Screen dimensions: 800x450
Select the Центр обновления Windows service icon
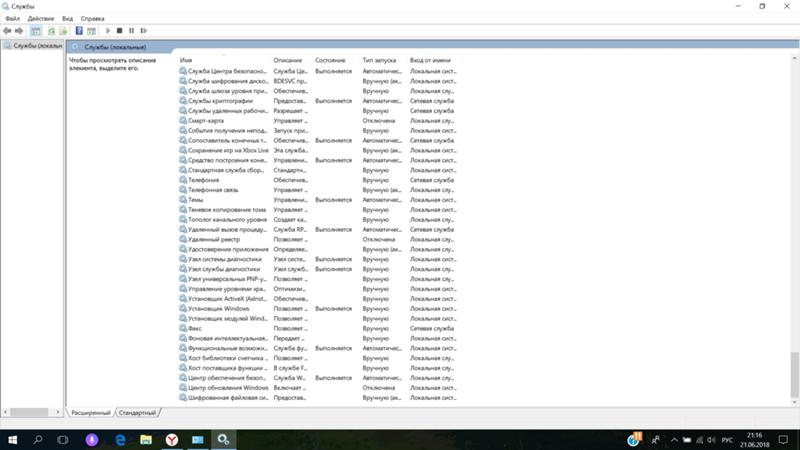(x=183, y=387)
